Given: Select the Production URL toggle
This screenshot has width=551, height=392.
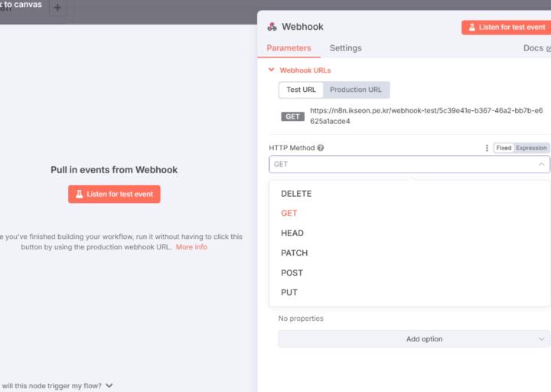Looking at the screenshot, I should click(x=356, y=90).
